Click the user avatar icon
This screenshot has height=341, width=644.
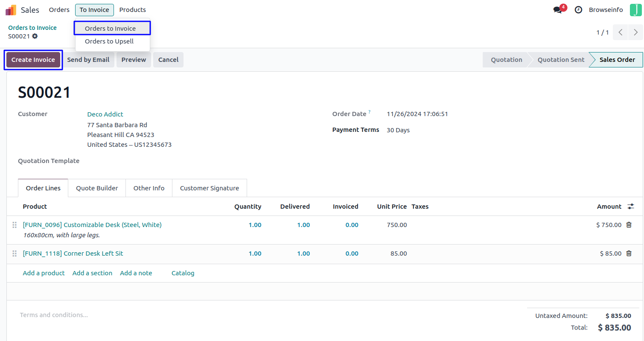pos(635,10)
